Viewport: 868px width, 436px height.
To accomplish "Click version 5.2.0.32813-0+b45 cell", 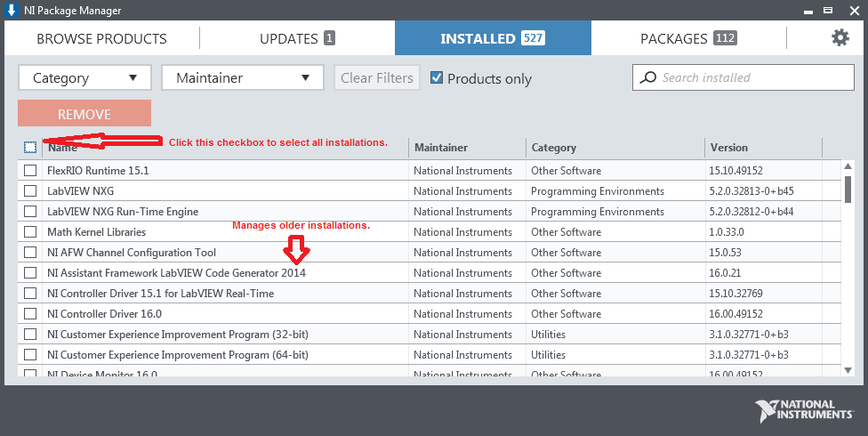I will 751,191.
